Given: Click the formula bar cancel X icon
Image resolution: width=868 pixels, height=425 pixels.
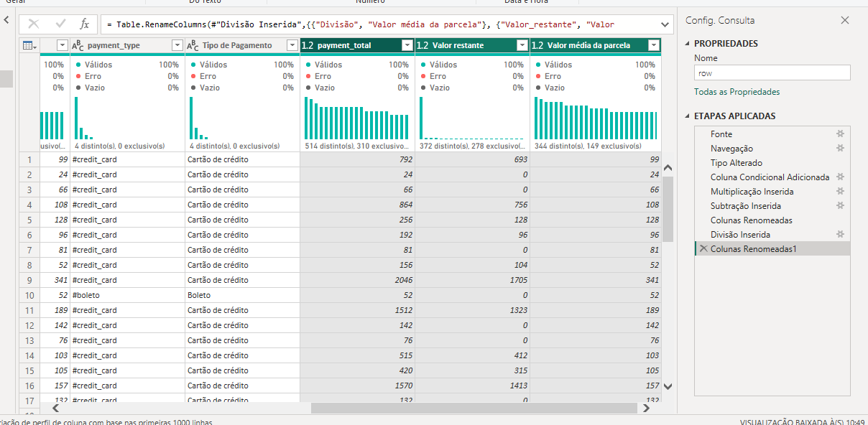Looking at the screenshot, I should [34, 24].
